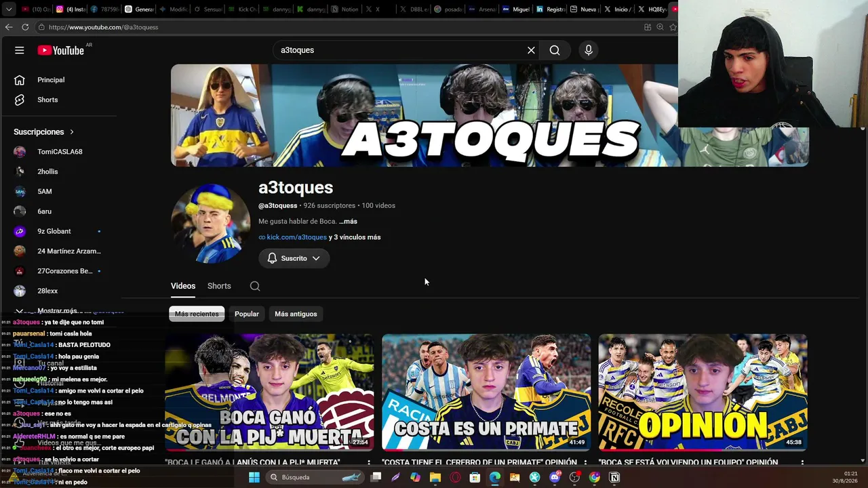
Task: Click the @a3toquess channel handle
Action: (x=278, y=205)
